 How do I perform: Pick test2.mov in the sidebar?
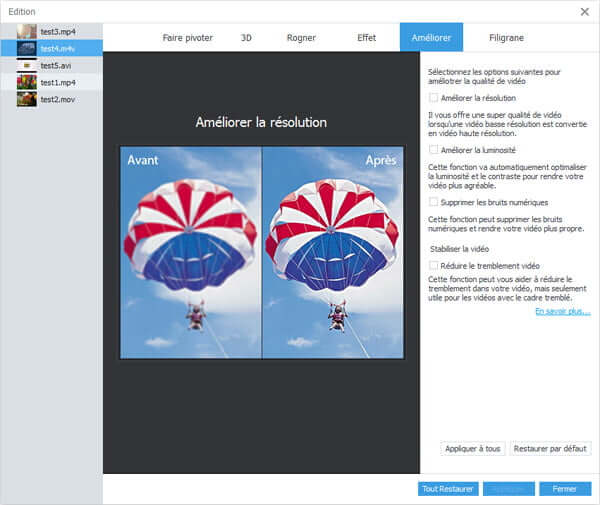click(x=26, y=99)
